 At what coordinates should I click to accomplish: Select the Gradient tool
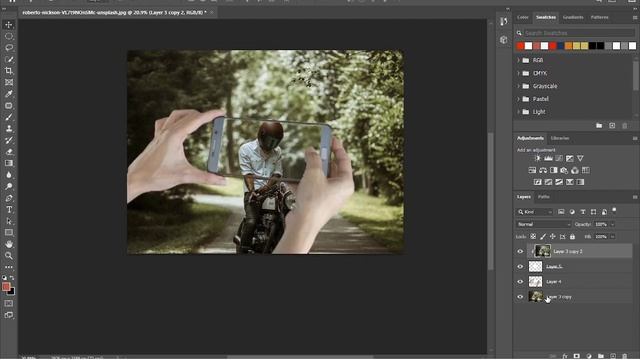pos(9,163)
